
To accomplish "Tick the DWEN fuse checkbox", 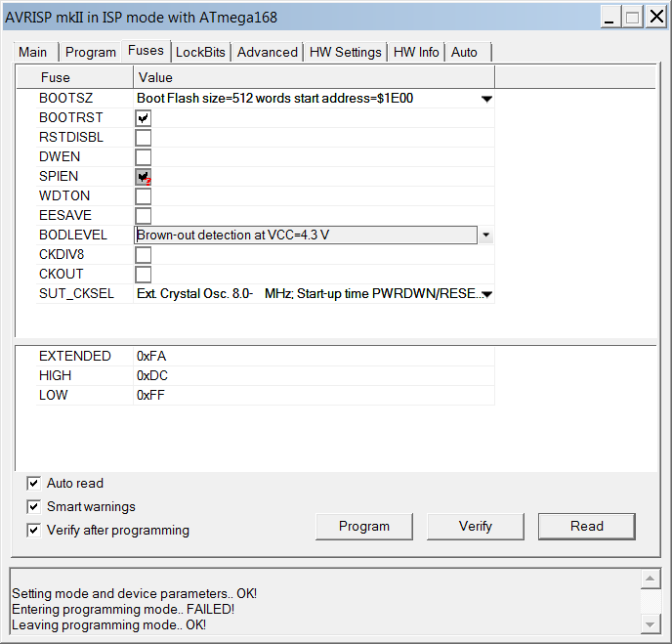I will coord(144,157).
